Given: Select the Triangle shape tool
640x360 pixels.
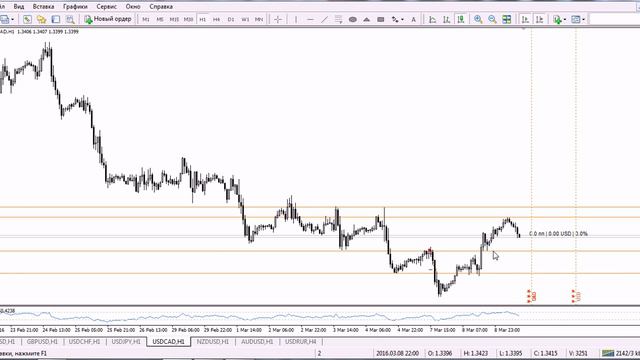Looking at the screenshot, I should point(367,19).
